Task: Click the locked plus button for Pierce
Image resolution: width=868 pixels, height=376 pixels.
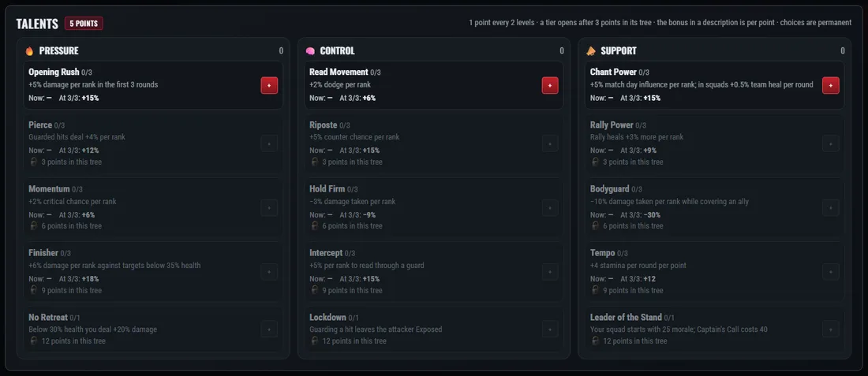Action: (270, 143)
